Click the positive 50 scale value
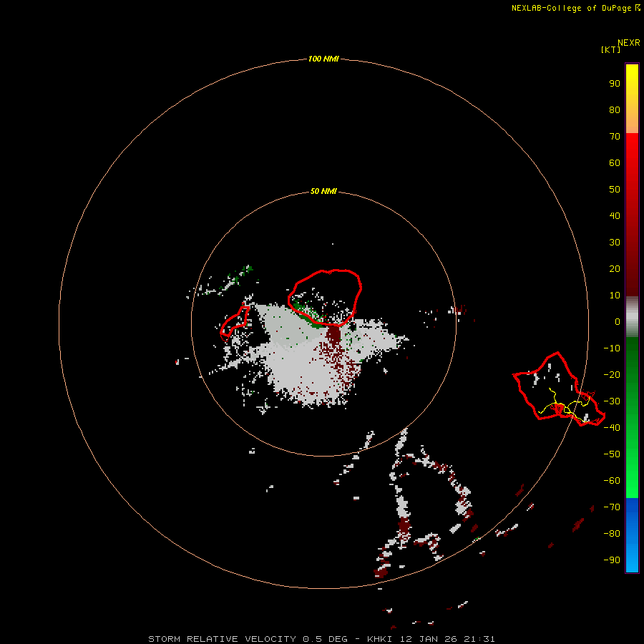This screenshot has width=644, height=644. tap(615, 190)
